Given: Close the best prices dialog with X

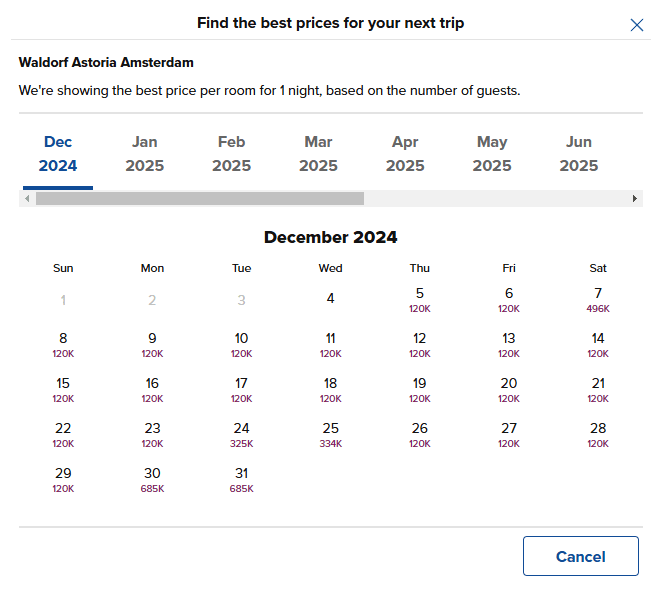Looking at the screenshot, I should pos(637,25).
